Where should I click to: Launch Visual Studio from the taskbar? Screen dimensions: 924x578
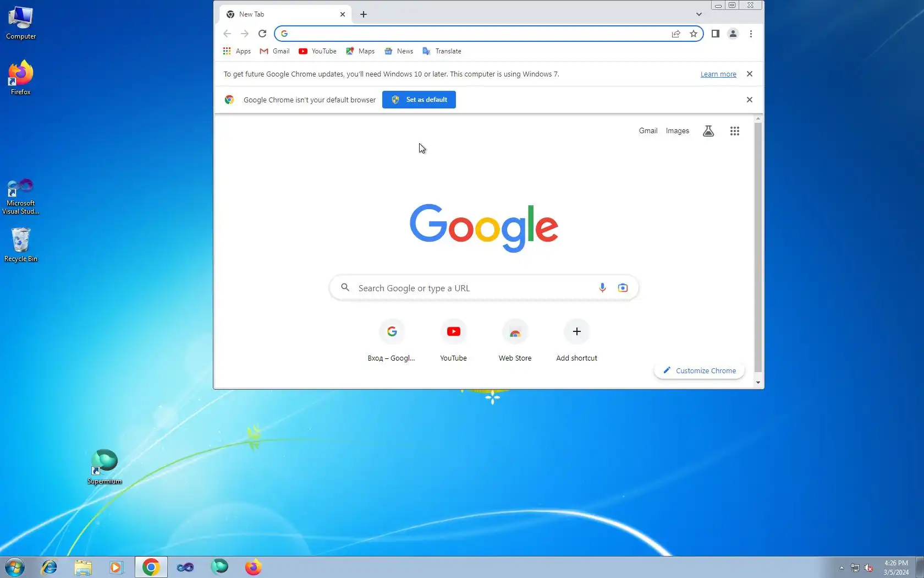click(x=185, y=567)
